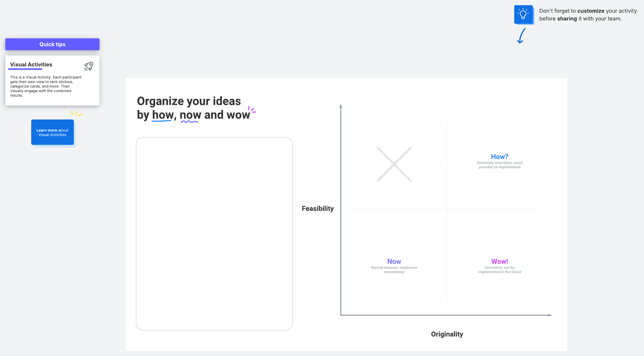
Task: Click the empty rounded ideas container
Action: pos(214,234)
